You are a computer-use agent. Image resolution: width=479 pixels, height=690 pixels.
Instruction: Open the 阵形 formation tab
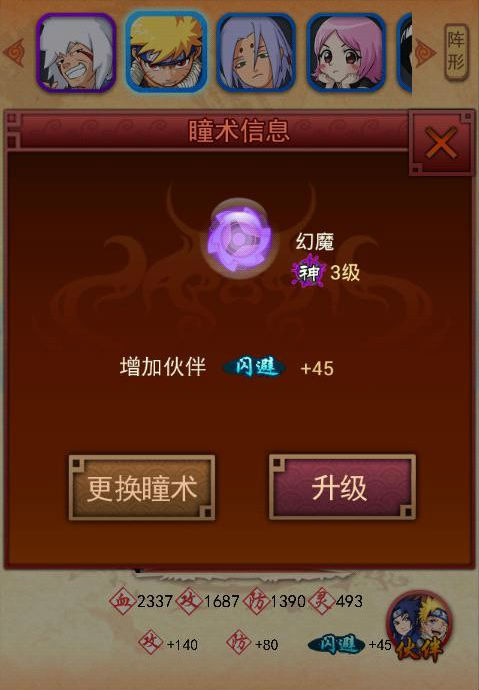[456, 52]
